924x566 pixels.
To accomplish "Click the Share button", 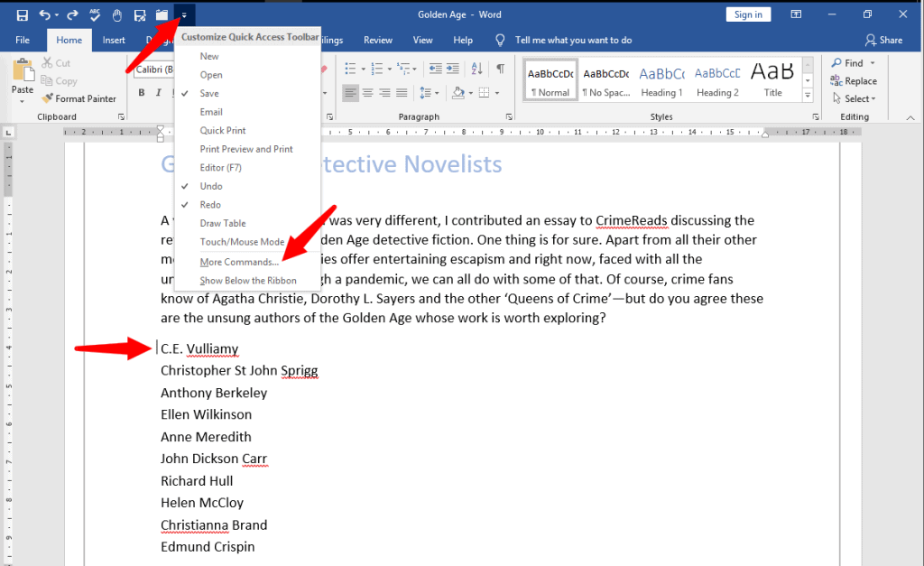I will coord(883,40).
